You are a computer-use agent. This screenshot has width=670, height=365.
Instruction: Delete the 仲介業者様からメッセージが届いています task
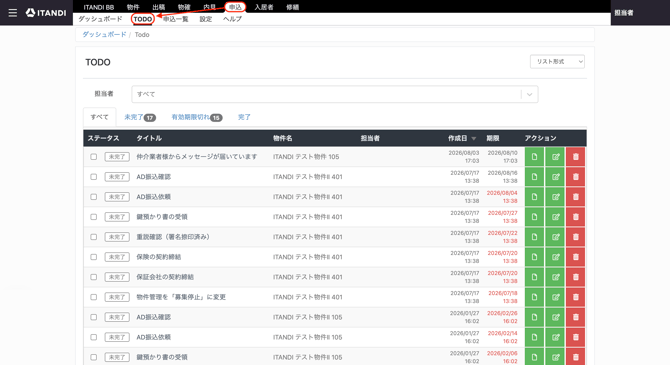point(576,157)
